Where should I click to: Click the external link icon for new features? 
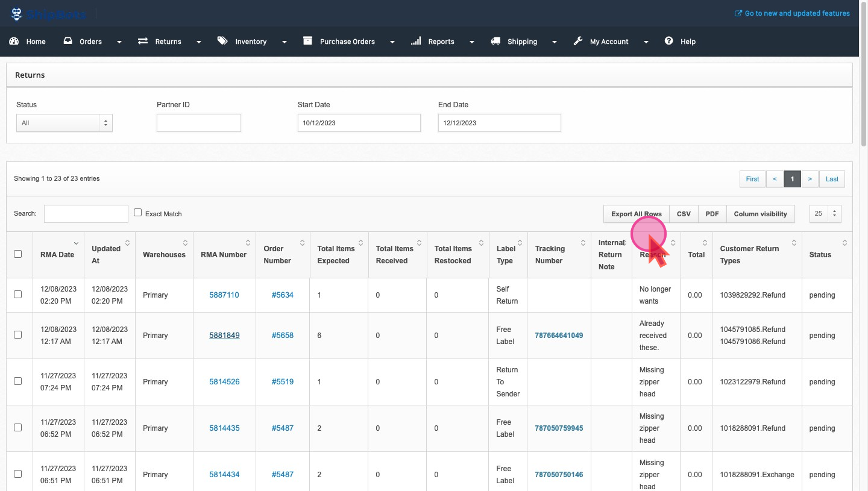click(x=738, y=13)
